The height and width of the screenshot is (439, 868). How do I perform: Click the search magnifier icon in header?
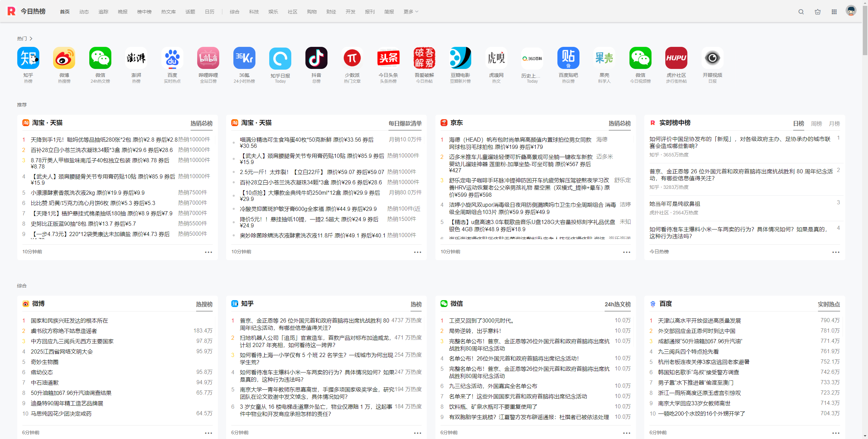point(801,12)
